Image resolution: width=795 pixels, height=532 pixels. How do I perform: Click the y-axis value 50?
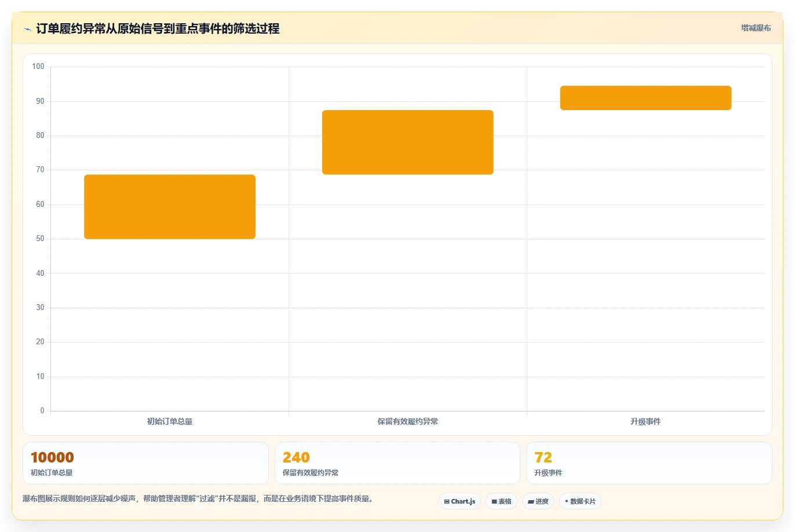40,239
